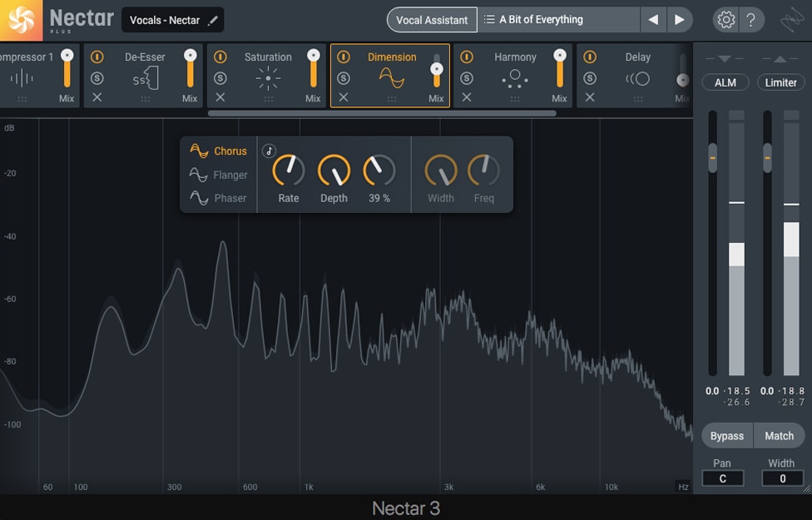This screenshot has height=520, width=812.
Task: Select the Dimension wave icon
Action: pyautogui.click(x=392, y=78)
